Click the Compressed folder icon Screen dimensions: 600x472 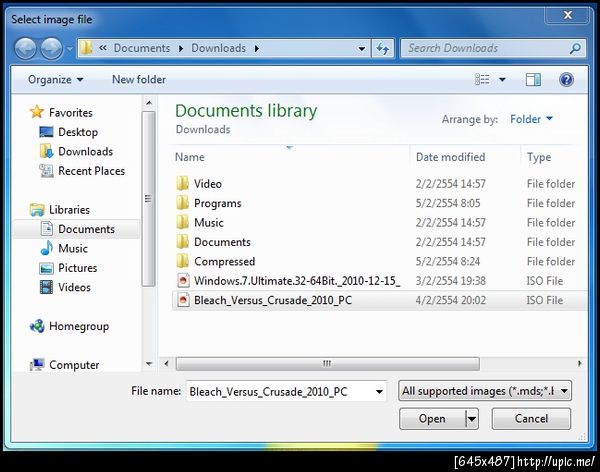(183, 261)
